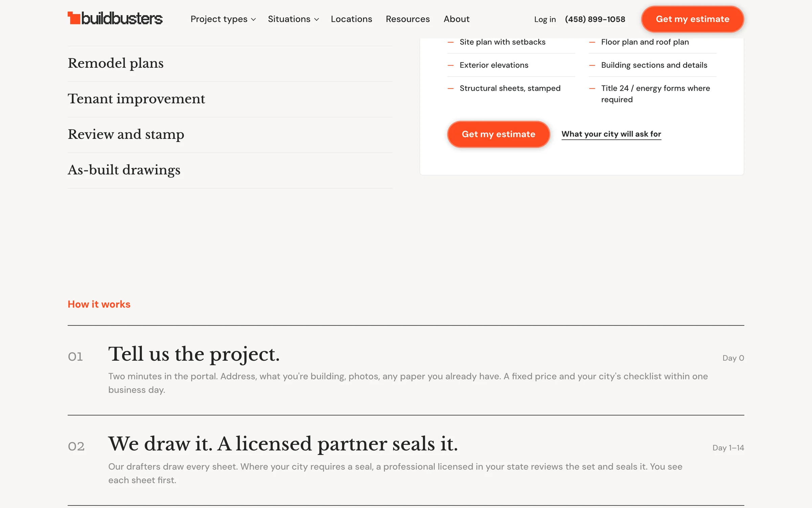812x508 pixels.
Task: Expand the Project types chevron
Action: [x=253, y=20]
